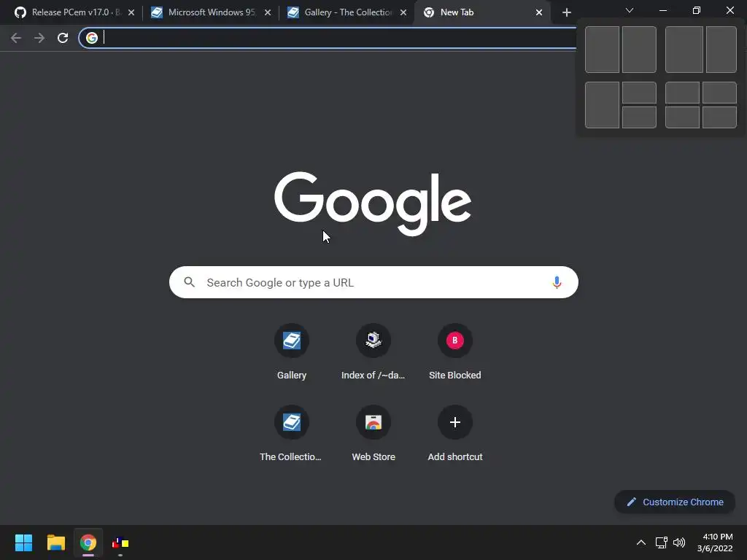747x560 pixels.
Task: Click the magnifier icon in search box
Action: point(189,282)
